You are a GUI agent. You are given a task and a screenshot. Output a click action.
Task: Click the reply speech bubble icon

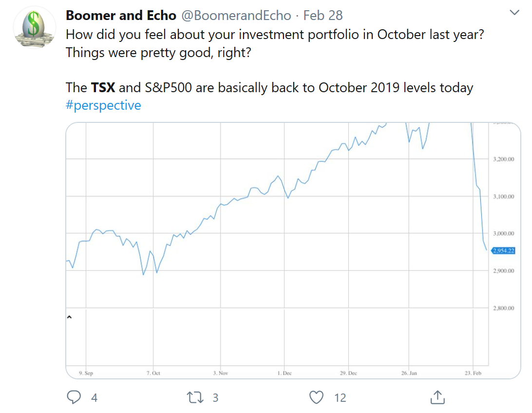pos(74,397)
